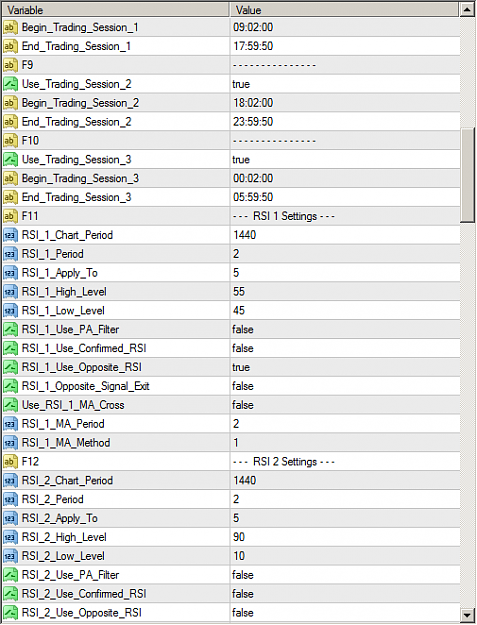Edit the RSI_1_High_Level value 55
This screenshot has height=625, width=477.
(239, 292)
